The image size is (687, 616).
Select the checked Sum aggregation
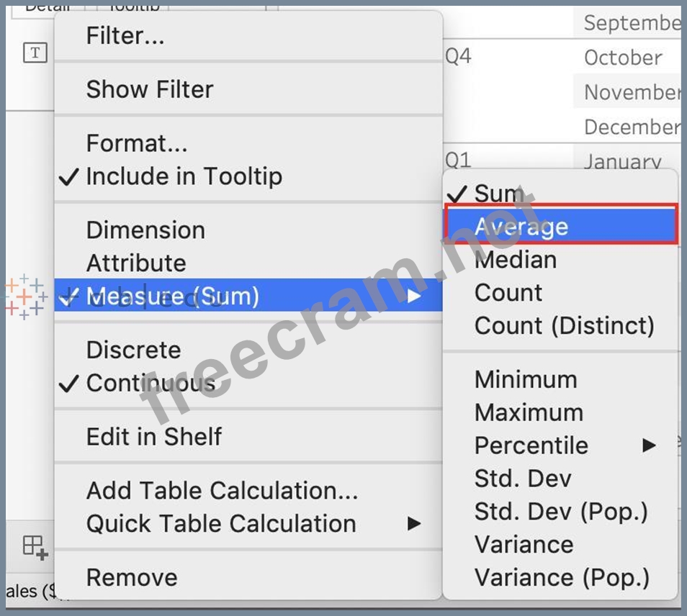(x=498, y=194)
